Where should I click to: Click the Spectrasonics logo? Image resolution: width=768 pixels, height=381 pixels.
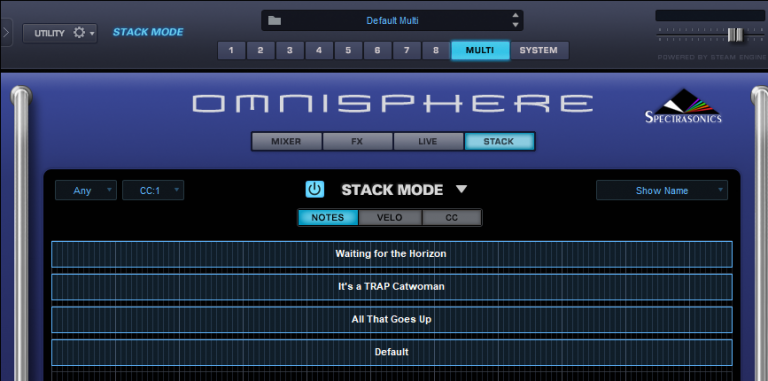click(x=683, y=106)
